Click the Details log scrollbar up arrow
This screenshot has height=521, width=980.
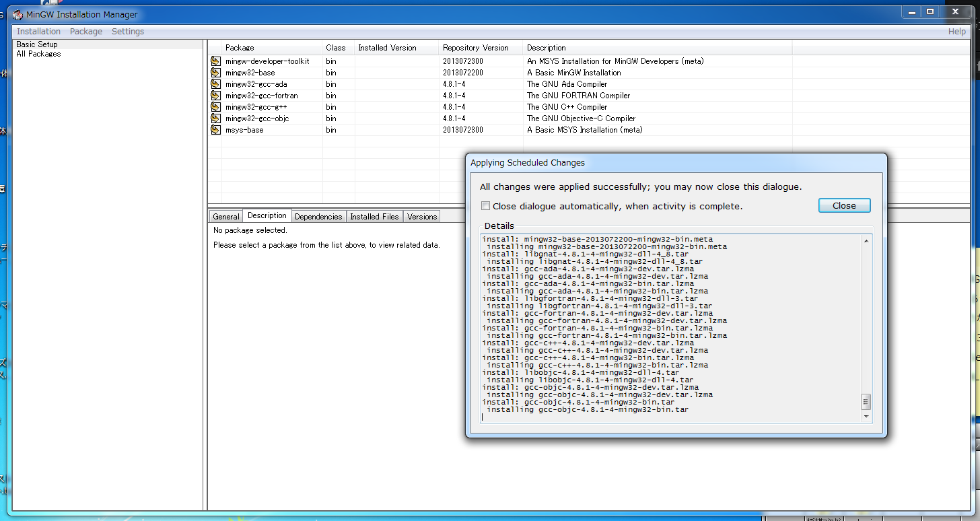pyautogui.click(x=866, y=241)
